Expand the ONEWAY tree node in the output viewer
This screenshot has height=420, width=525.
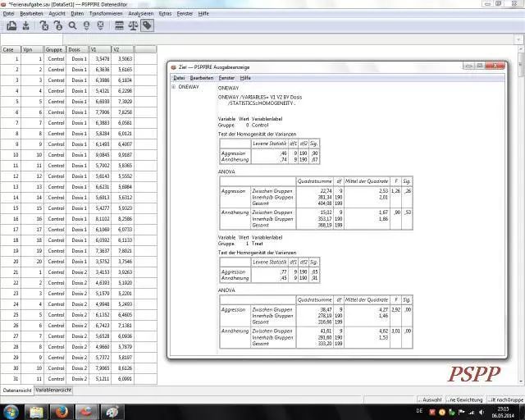coord(174,87)
